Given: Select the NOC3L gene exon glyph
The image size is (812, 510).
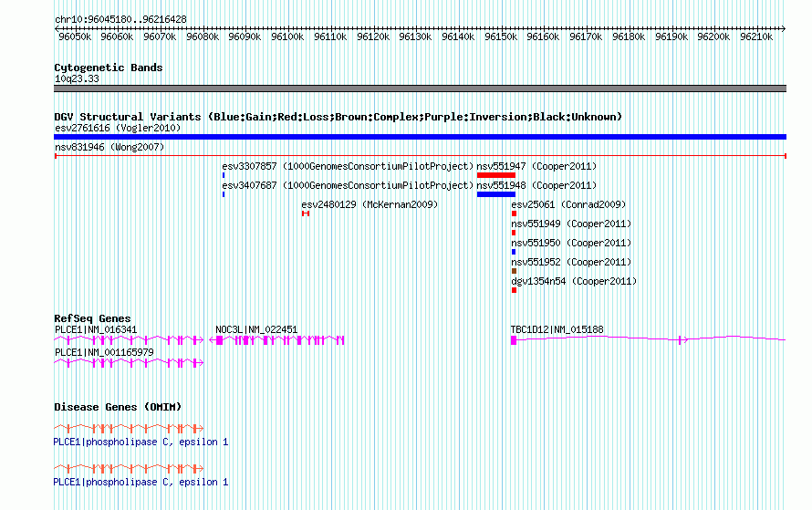Looking at the screenshot, I should (276, 340).
